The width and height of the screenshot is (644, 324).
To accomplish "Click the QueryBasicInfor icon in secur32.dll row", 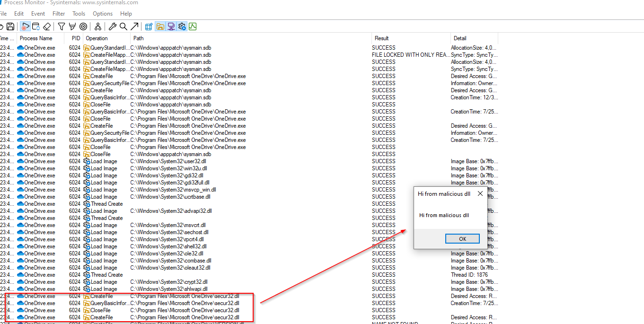I will pyautogui.click(x=87, y=303).
